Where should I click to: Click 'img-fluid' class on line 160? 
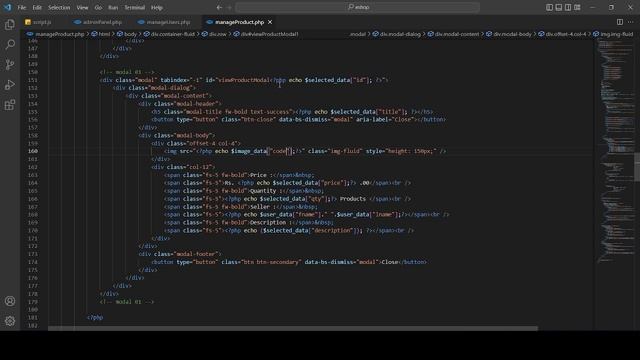click(x=345, y=151)
